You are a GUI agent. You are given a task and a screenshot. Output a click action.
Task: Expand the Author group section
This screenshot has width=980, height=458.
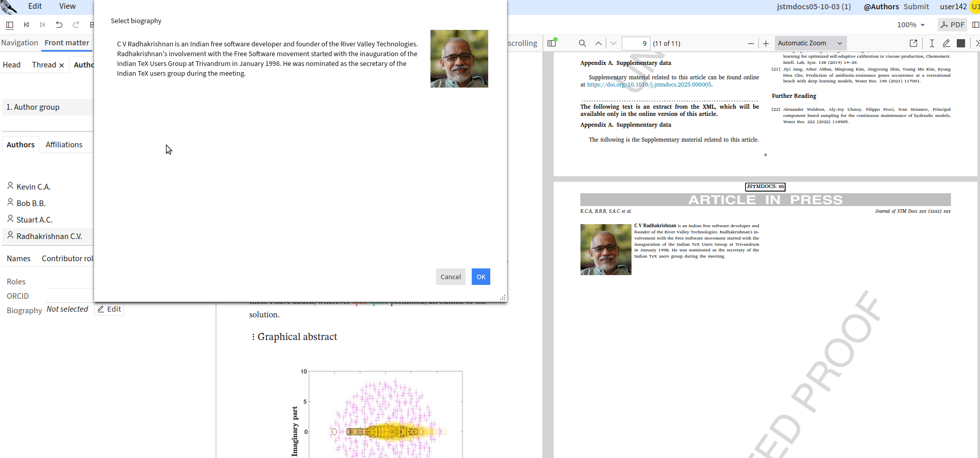pos(33,107)
